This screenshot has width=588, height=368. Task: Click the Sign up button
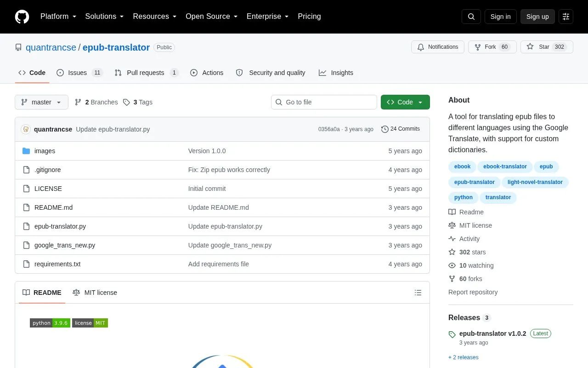click(537, 17)
